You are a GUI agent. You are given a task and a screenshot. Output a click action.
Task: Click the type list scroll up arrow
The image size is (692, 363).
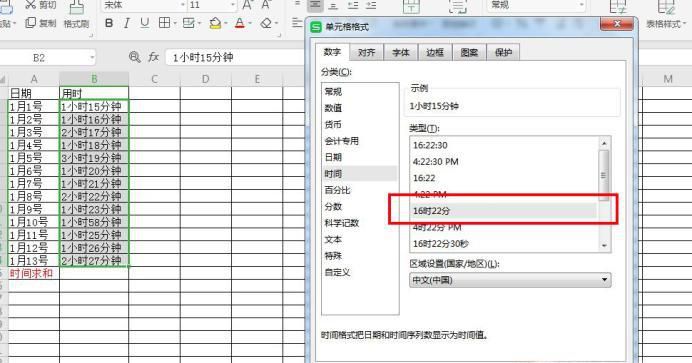click(604, 143)
